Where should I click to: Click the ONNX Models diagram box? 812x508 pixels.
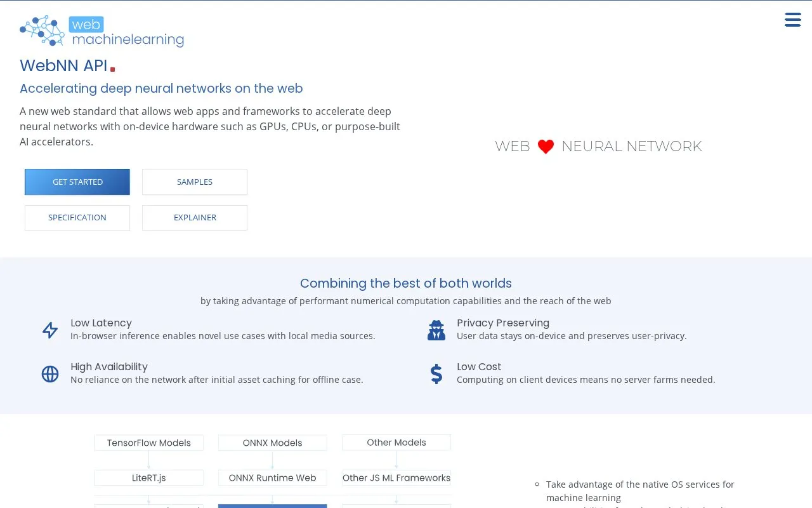pos(273,443)
